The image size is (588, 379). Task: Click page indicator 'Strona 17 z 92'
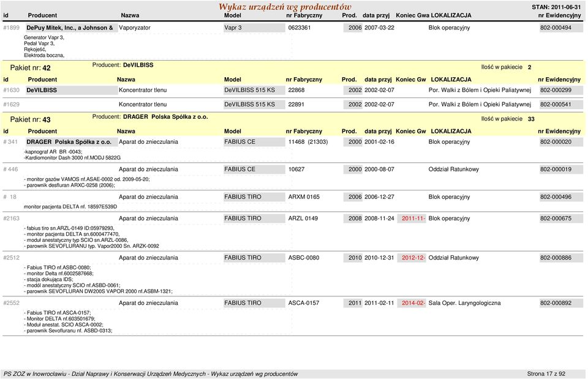coord(546,373)
